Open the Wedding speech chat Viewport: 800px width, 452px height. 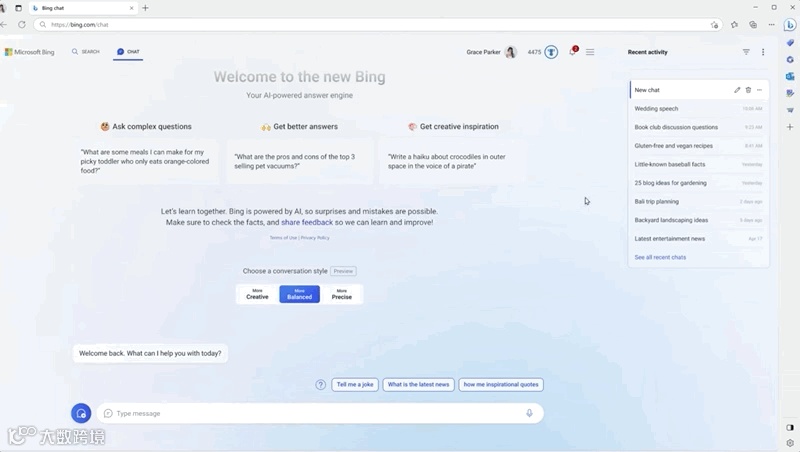698,109
